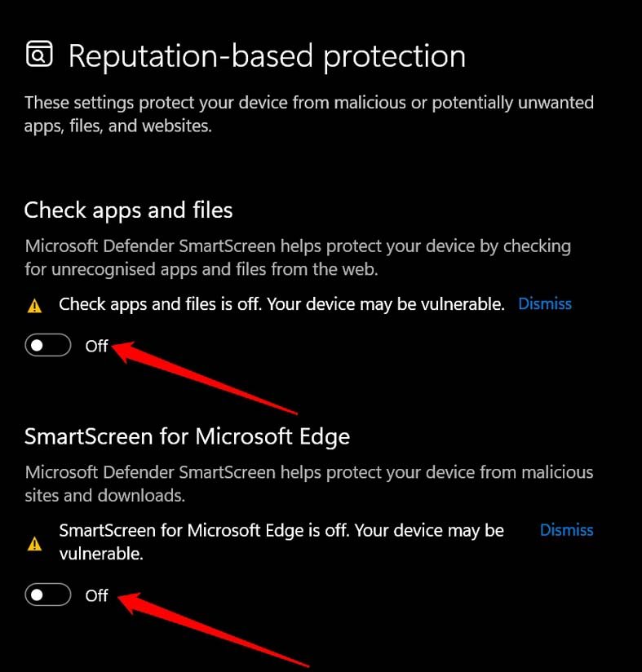Toggle on Check apps and files protection
The image size is (642, 672).
pyautogui.click(x=47, y=345)
